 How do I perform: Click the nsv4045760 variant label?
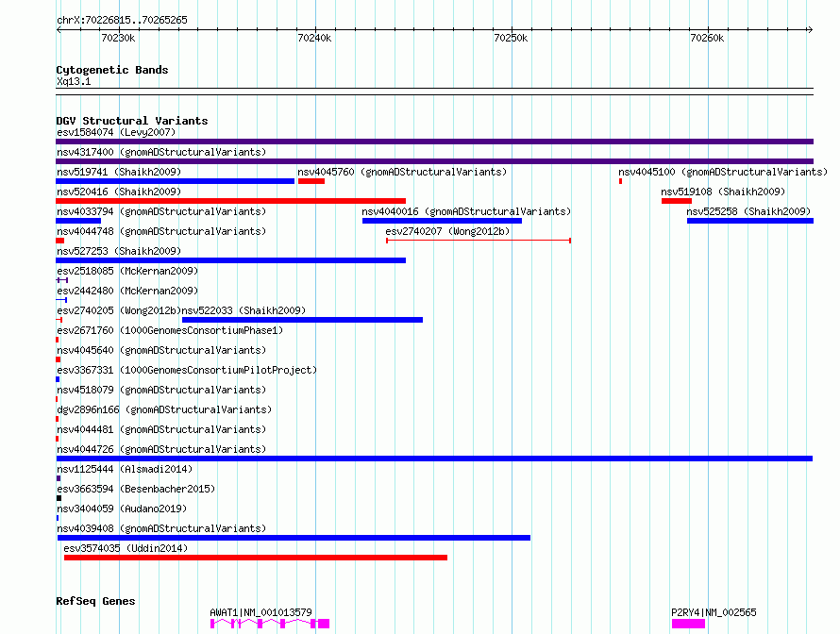(x=402, y=172)
